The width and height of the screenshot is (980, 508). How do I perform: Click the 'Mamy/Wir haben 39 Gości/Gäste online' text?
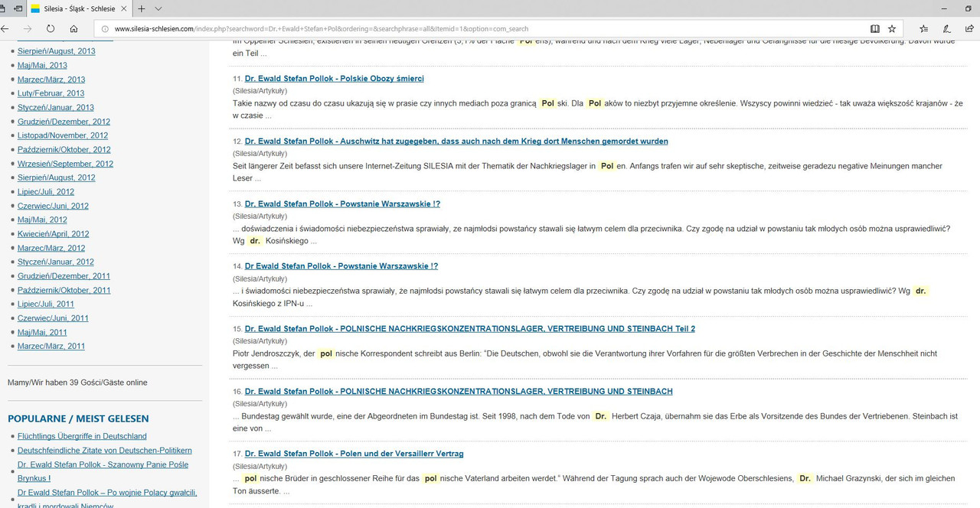click(x=77, y=383)
